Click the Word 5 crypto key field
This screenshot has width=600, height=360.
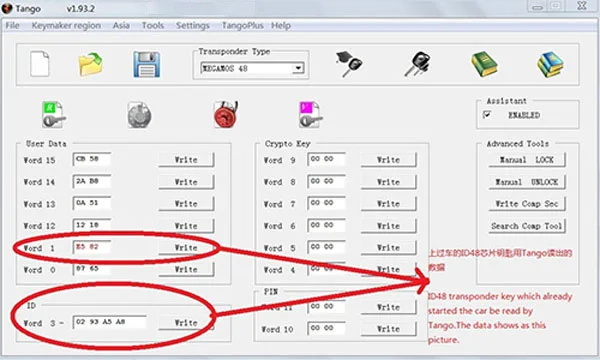326,247
